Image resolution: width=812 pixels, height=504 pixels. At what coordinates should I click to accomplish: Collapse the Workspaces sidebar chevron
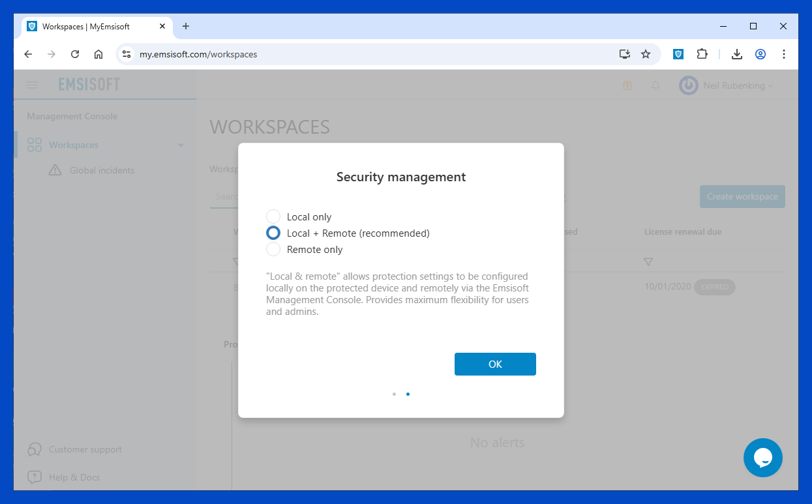tap(181, 145)
